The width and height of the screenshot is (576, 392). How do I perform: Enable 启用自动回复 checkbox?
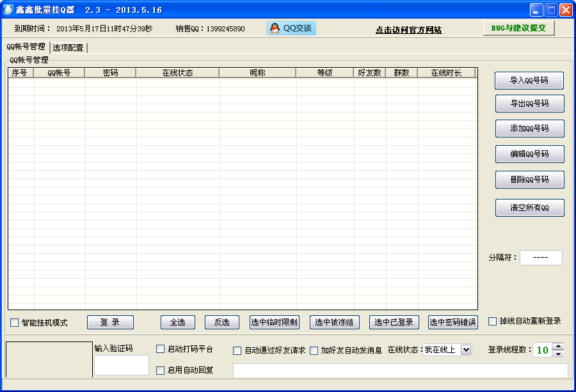(161, 370)
